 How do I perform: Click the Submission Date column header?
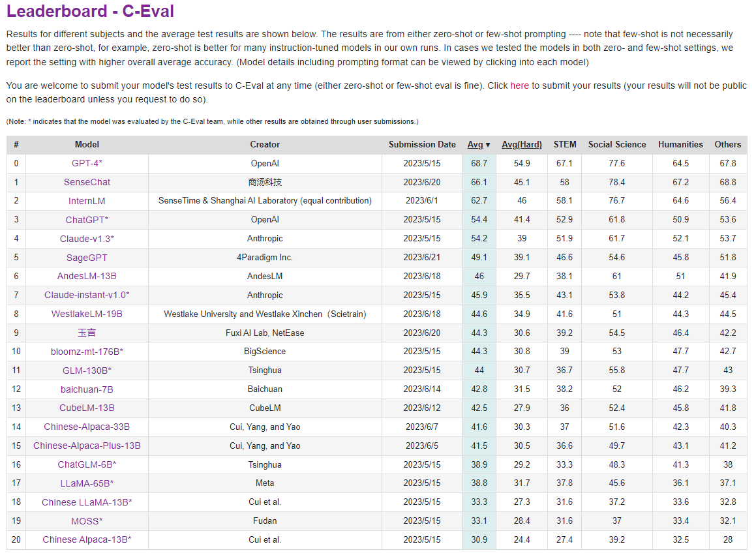(x=422, y=145)
